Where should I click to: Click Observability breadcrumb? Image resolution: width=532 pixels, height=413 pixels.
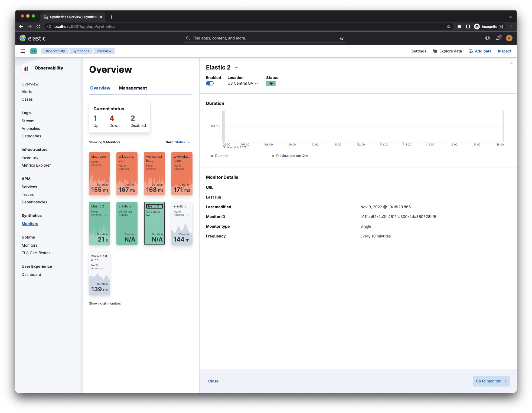point(55,51)
